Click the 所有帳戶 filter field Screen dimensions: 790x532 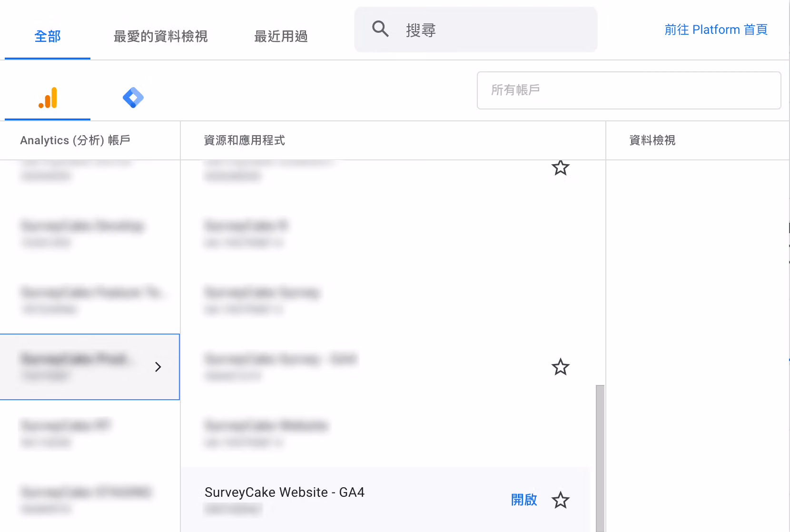tap(629, 90)
